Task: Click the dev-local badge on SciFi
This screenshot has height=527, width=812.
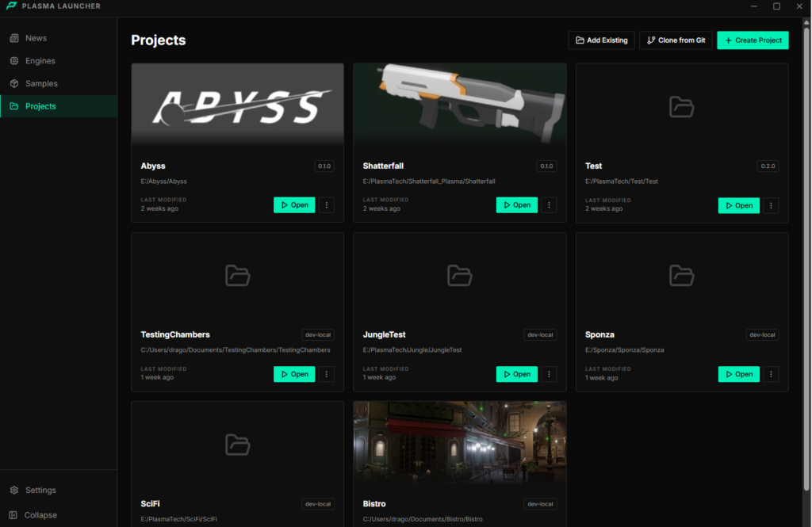Action: [x=317, y=504]
